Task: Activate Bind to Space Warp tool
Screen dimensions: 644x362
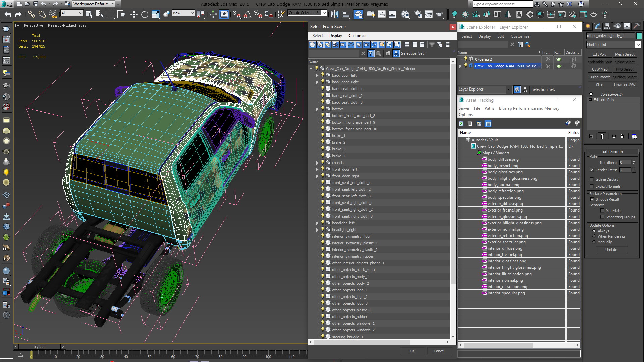Action: pyautogui.click(x=53, y=14)
